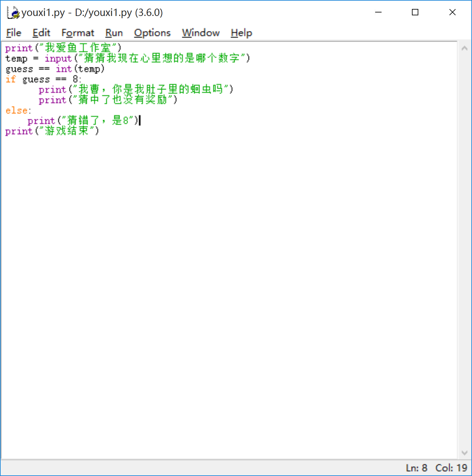Viewport: 472px width, 476px height.
Task: Click the IDLE Python file icon in title bar
Action: (13, 13)
